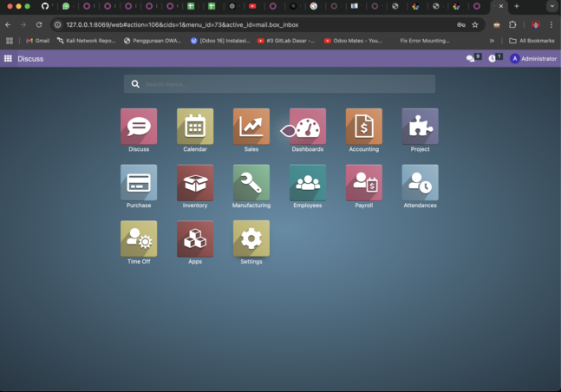Screen dimensions: 561x392
Task: Expand the Administrator user menu
Action: click(x=533, y=59)
